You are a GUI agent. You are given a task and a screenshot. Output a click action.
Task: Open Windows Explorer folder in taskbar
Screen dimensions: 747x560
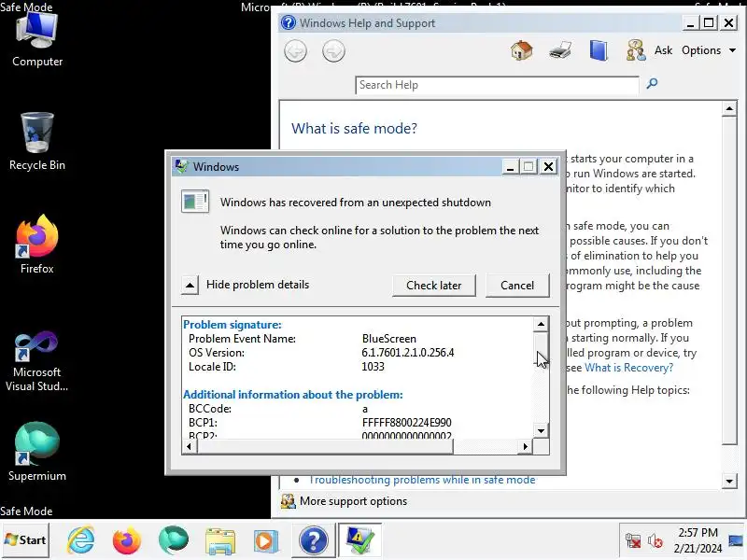tap(220, 541)
